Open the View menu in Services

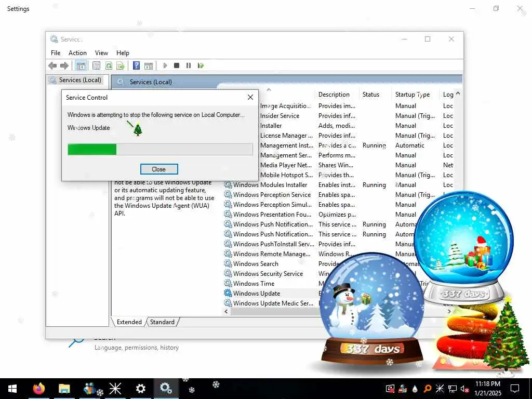[x=101, y=53]
